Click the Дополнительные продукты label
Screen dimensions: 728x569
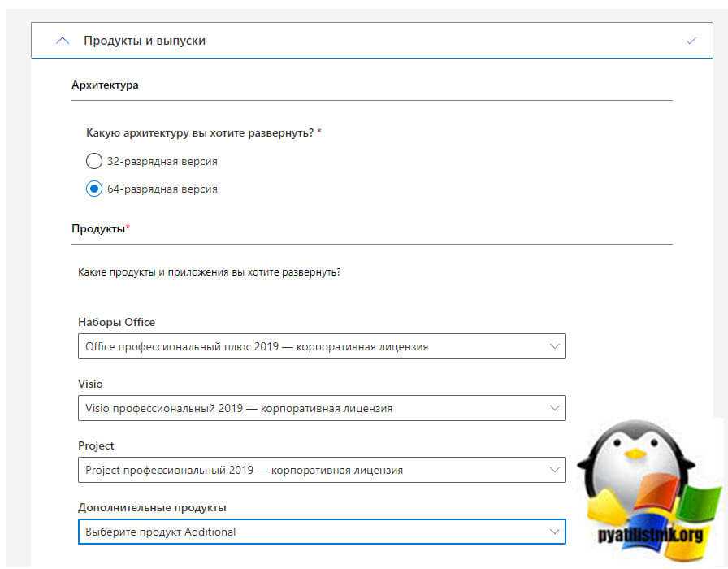coord(152,508)
